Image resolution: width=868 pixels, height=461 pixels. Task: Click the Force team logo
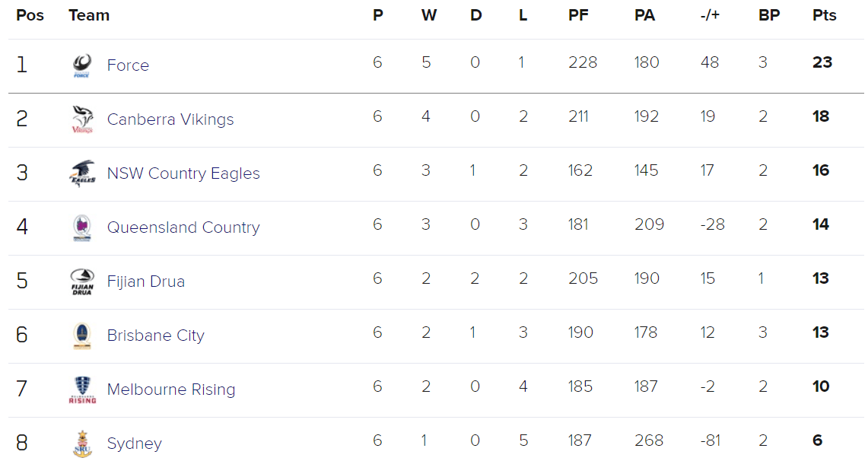[82, 65]
